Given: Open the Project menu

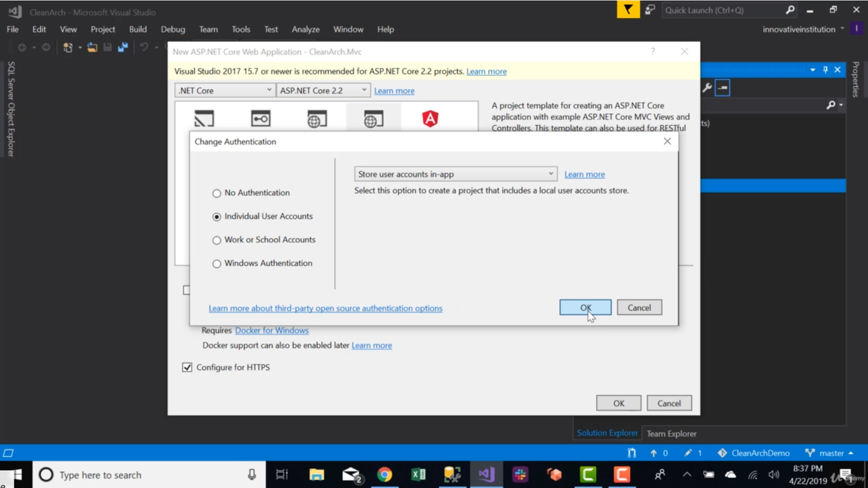Looking at the screenshot, I should pyautogui.click(x=103, y=30).
